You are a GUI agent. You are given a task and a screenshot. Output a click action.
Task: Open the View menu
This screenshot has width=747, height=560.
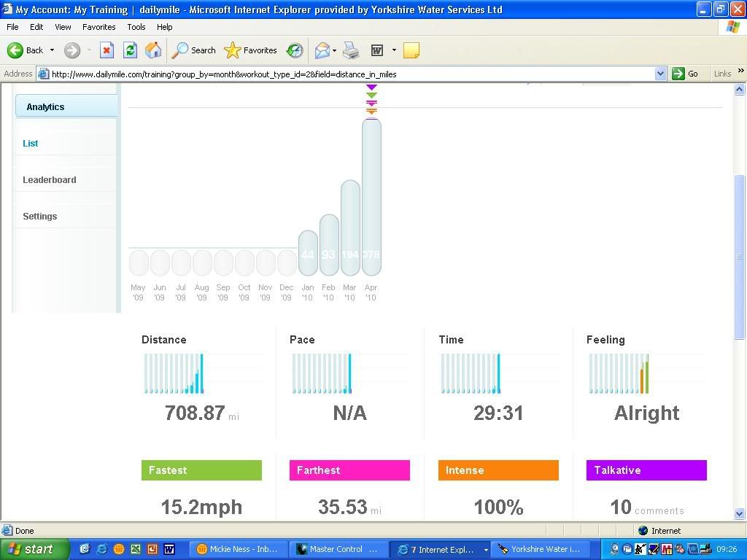pos(63,27)
